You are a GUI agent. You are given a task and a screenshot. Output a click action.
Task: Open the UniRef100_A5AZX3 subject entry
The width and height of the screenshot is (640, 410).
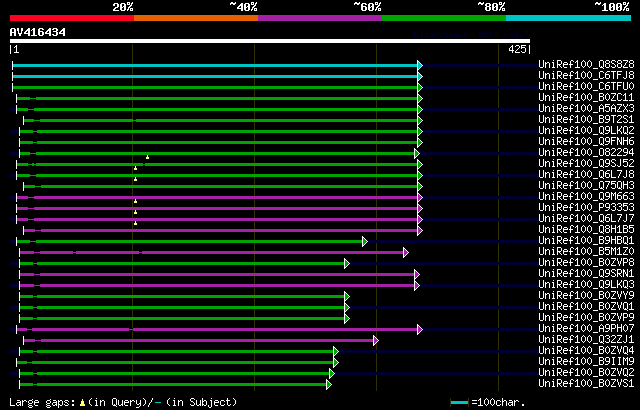587,109
